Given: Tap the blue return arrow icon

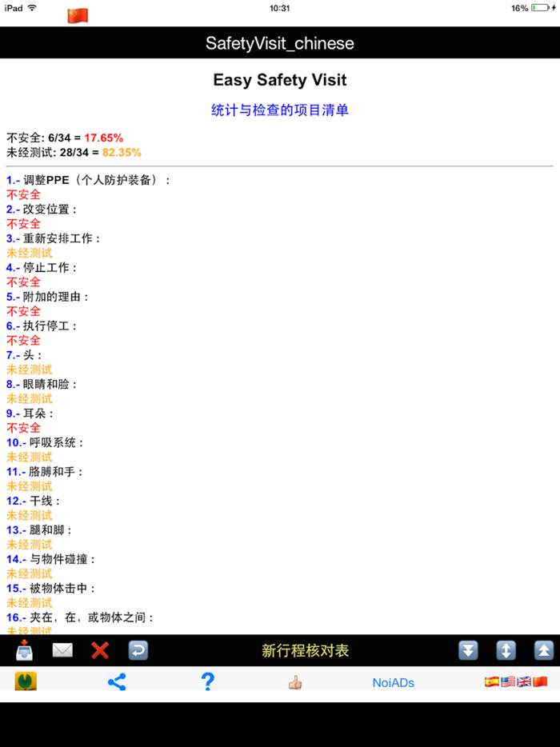Looking at the screenshot, I should point(138,650).
